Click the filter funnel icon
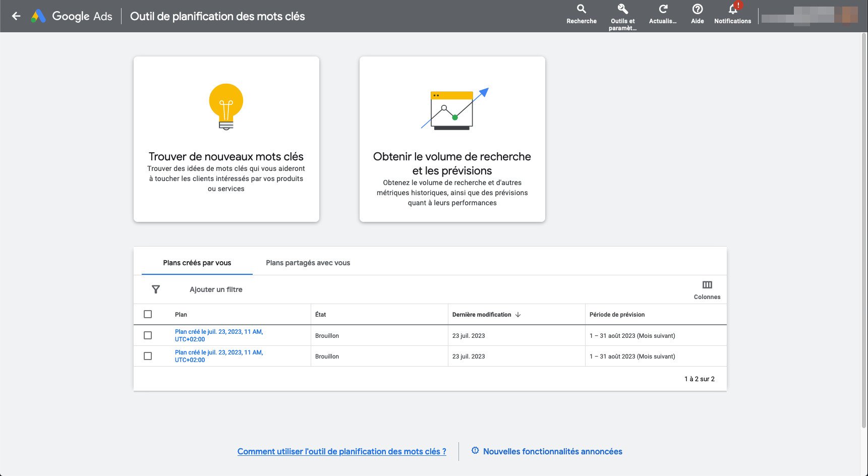The image size is (868, 476). point(156,289)
